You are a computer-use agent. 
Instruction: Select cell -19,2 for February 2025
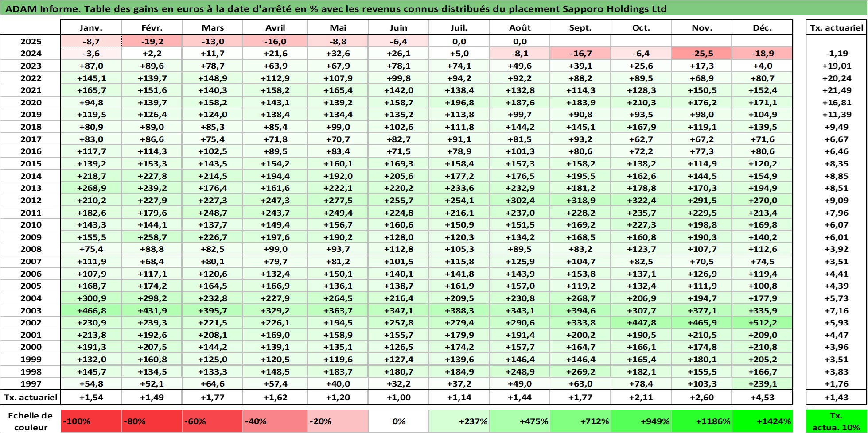[152, 41]
